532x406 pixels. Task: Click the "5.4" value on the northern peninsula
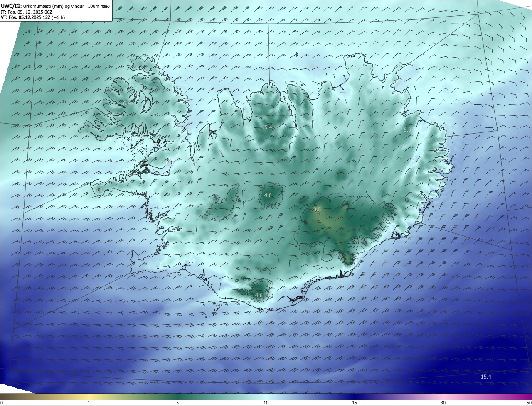tap(268, 127)
